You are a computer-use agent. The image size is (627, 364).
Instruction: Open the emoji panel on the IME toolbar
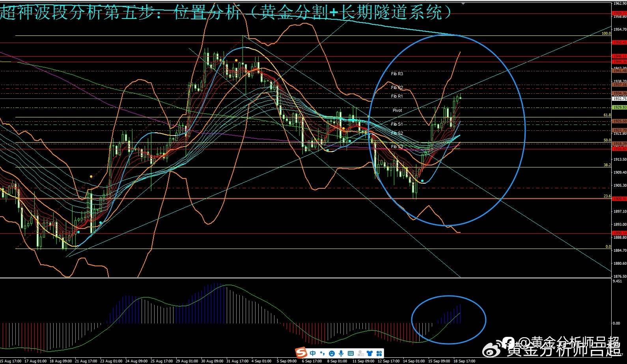point(332,353)
